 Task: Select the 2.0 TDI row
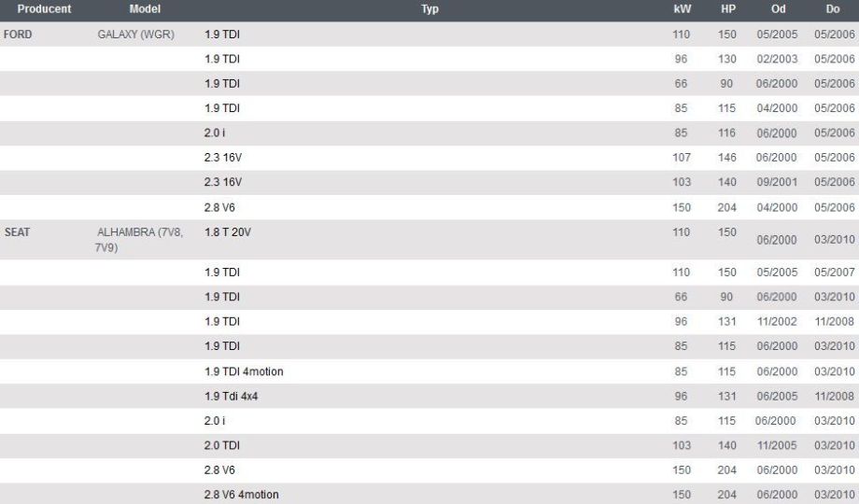click(429, 445)
